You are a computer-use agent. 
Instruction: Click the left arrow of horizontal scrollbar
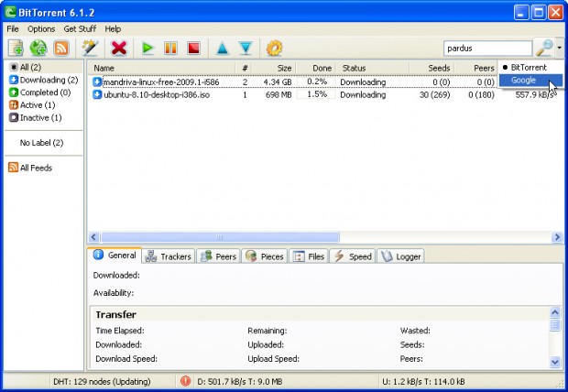point(93,237)
